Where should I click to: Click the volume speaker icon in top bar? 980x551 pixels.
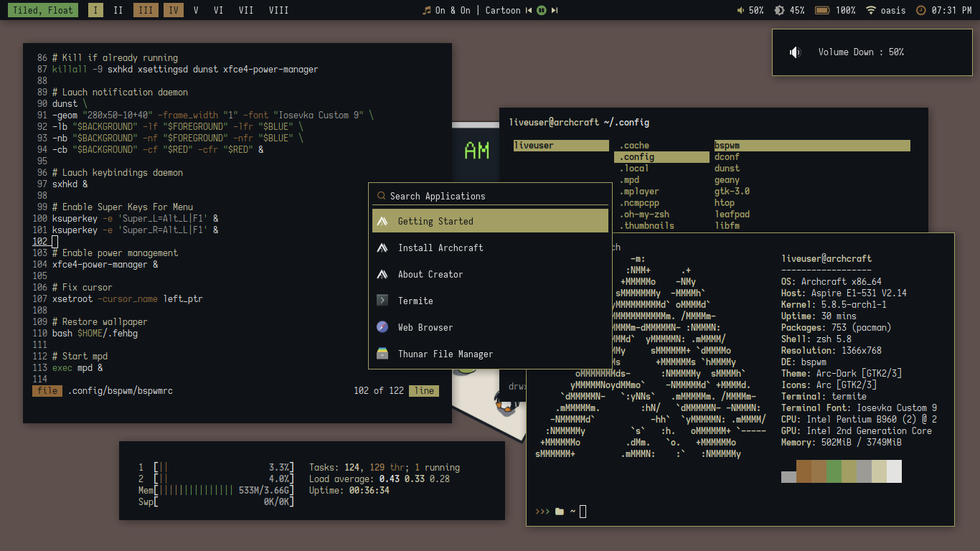pyautogui.click(x=741, y=11)
